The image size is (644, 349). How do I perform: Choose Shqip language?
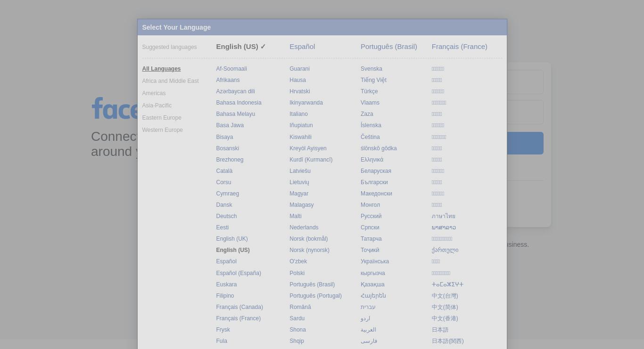tap(297, 341)
